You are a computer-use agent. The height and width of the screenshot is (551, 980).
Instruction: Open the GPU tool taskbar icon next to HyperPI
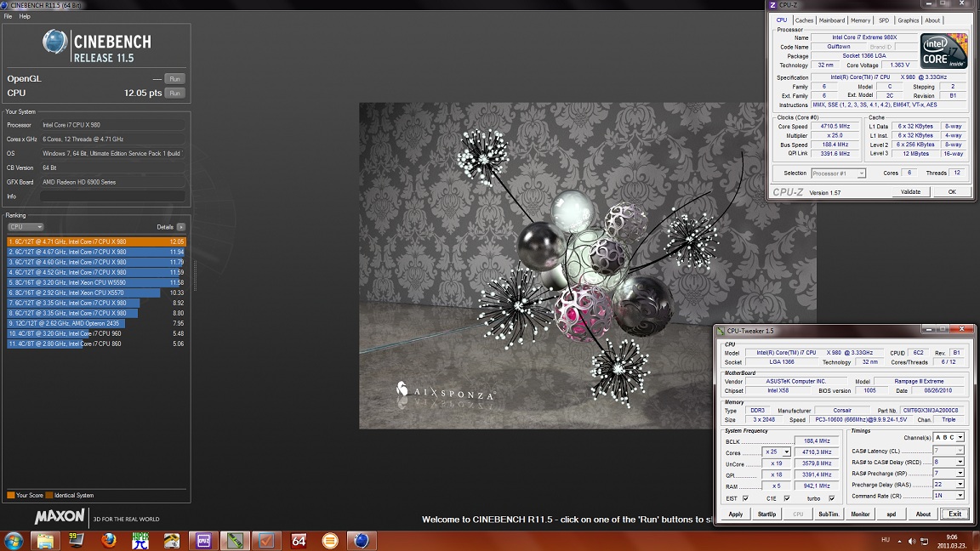[172, 541]
